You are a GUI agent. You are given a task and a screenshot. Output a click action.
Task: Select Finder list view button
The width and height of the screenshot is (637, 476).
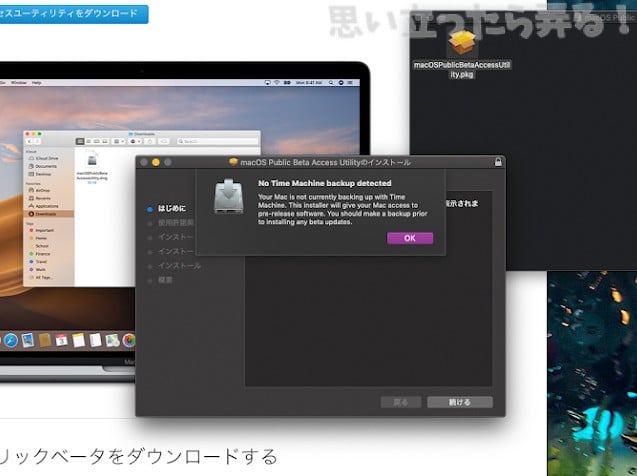pos(88,141)
